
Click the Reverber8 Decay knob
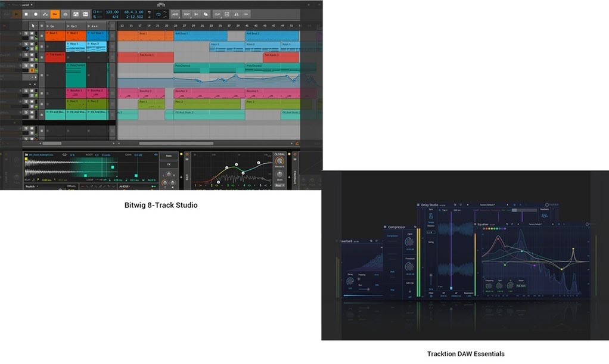(x=350, y=282)
